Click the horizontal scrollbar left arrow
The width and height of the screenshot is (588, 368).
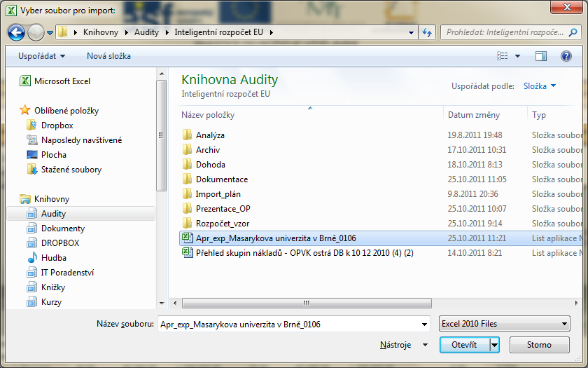[x=175, y=303]
